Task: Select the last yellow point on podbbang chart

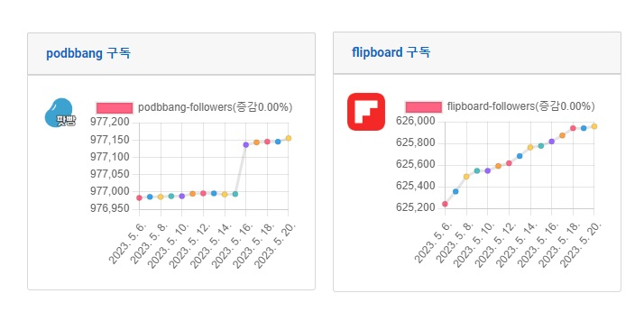Action: [x=289, y=138]
